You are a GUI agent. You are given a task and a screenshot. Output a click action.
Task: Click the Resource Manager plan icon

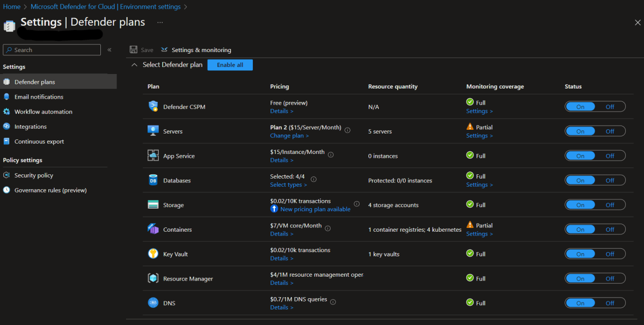pyautogui.click(x=153, y=278)
